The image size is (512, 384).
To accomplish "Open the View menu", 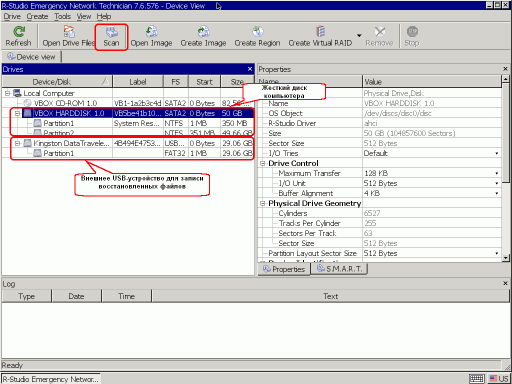I will coord(84,16).
